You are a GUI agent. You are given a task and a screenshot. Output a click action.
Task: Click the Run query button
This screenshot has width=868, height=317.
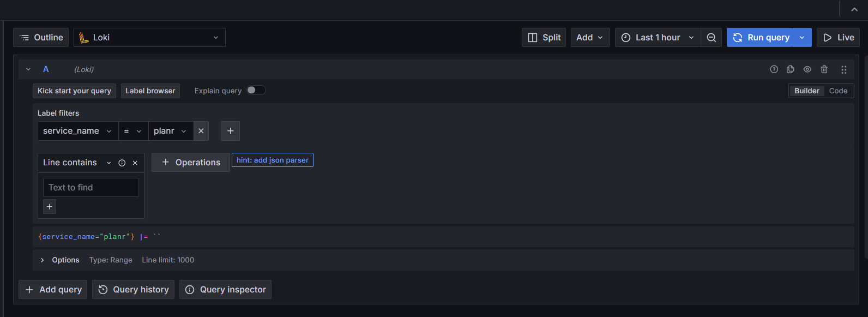point(759,38)
